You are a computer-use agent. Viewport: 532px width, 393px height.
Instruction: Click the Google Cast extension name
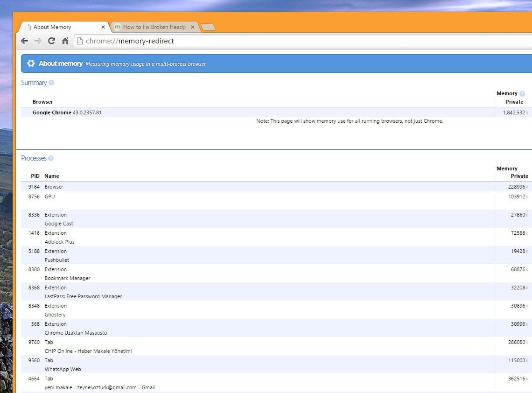tap(59, 224)
